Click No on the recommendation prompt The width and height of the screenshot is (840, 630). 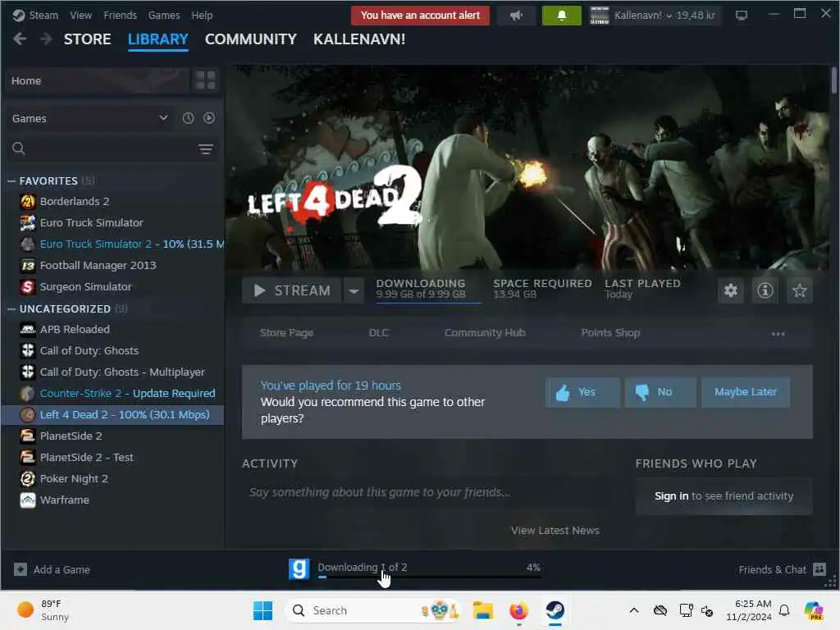(660, 392)
